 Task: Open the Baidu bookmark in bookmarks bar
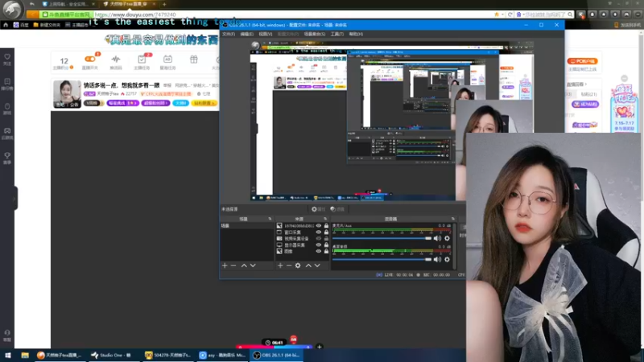click(x=21, y=25)
